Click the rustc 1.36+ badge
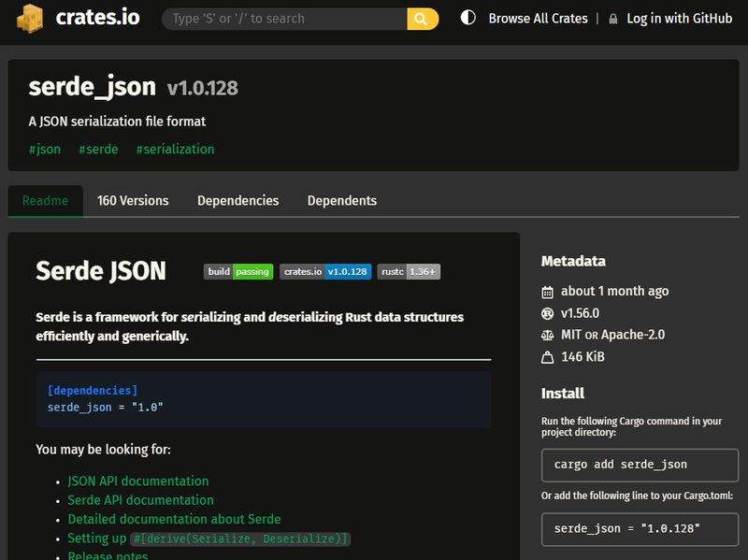 click(x=409, y=271)
